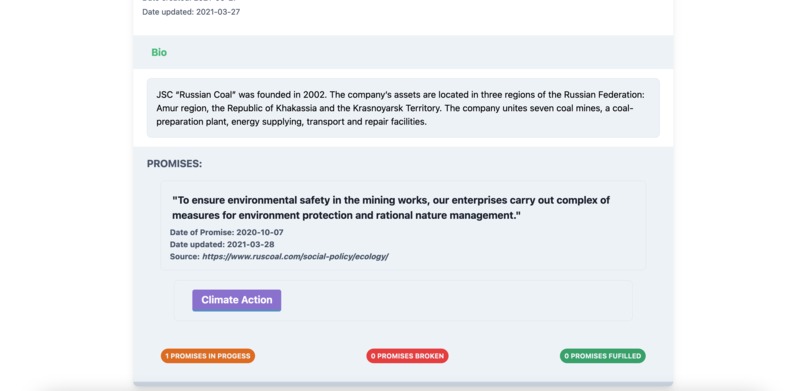
Task: Click Date updated: 2021-03-28 in promise card
Action: click(x=222, y=244)
